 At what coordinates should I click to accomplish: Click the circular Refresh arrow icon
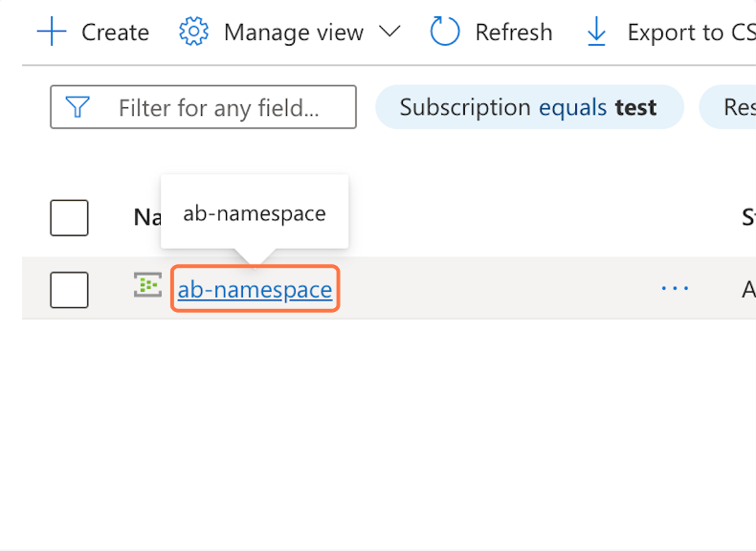pyautogui.click(x=445, y=33)
